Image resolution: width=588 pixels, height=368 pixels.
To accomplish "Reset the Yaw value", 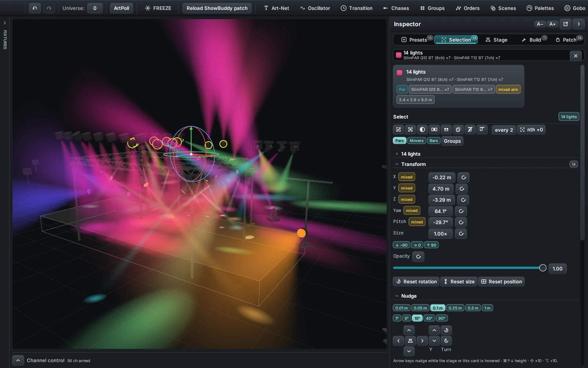I will coord(461,211).
